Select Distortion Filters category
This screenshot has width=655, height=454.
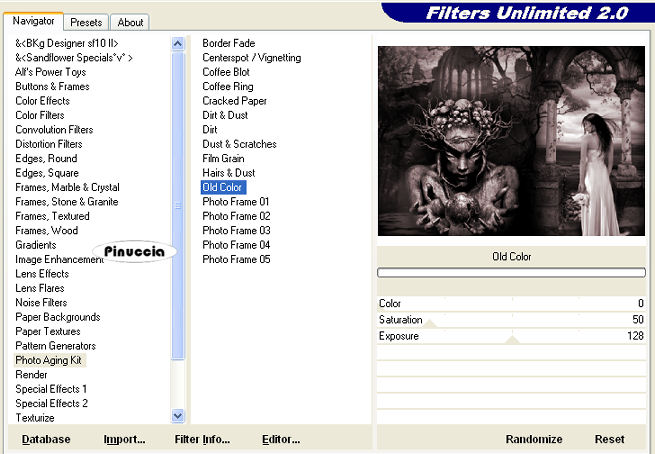pos(48,144)
